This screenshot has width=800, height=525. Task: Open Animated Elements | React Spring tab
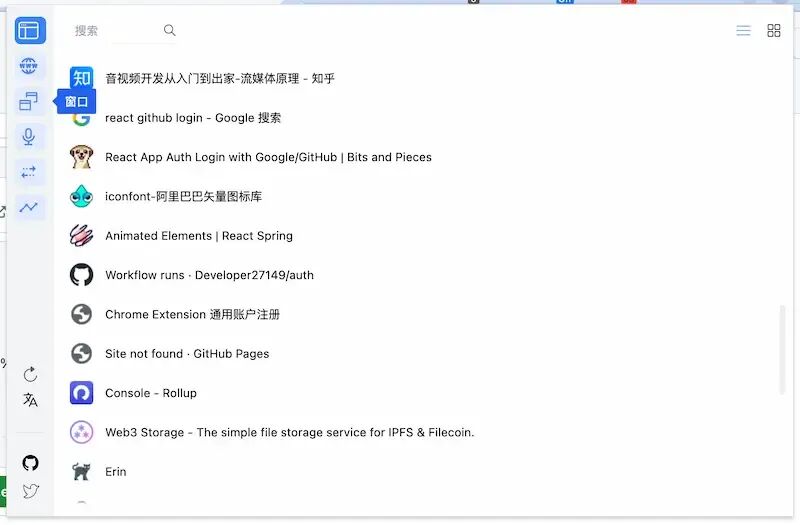click(199, 236)
